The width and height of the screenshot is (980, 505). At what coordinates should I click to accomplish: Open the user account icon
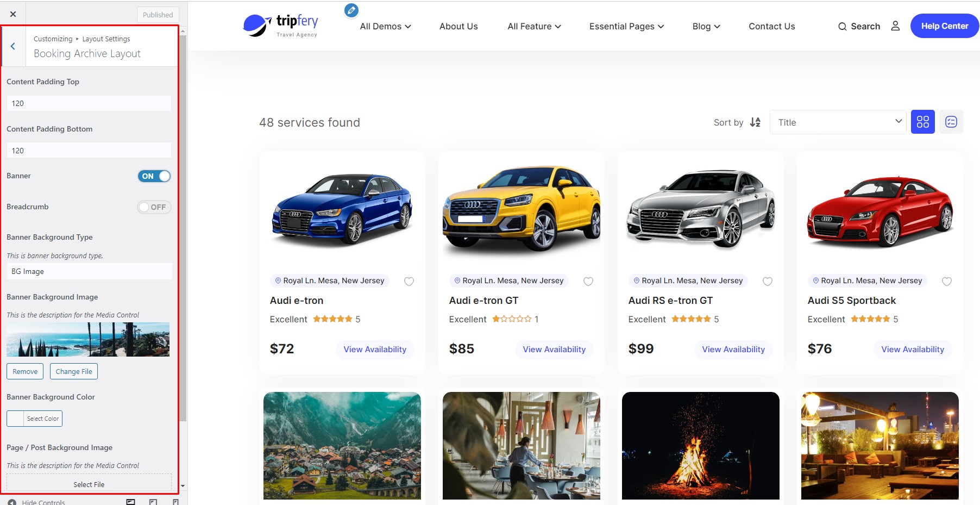pyautogui.click(x=895, y=26)
